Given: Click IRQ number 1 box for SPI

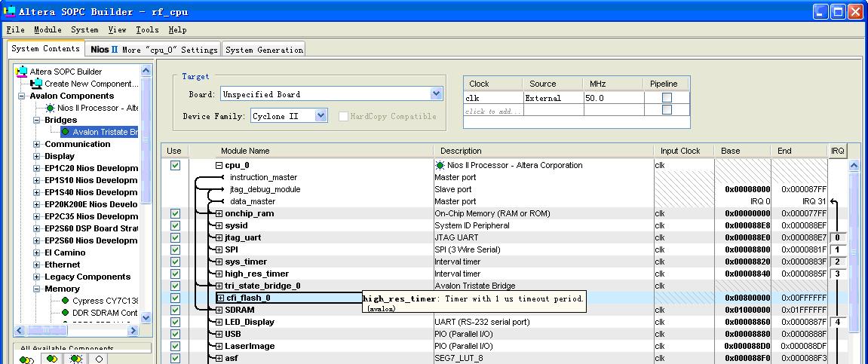Looking at the screenshot, I should [838, 249].
